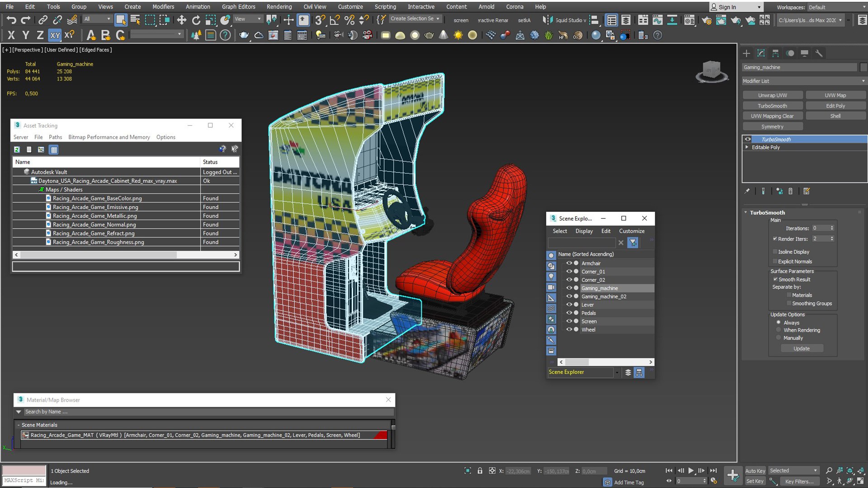Open Display menu in Scene Explorer

584,231
